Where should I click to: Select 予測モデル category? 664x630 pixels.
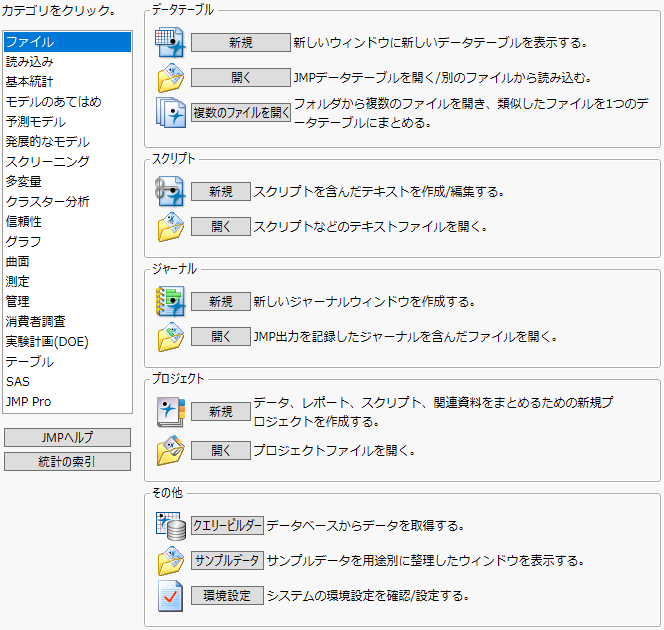click(67, 122)
